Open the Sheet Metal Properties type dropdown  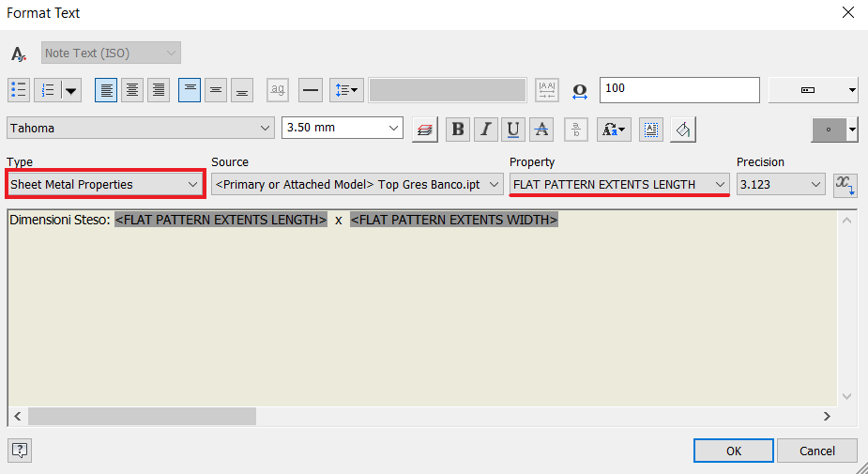click(x=105, y=184)
